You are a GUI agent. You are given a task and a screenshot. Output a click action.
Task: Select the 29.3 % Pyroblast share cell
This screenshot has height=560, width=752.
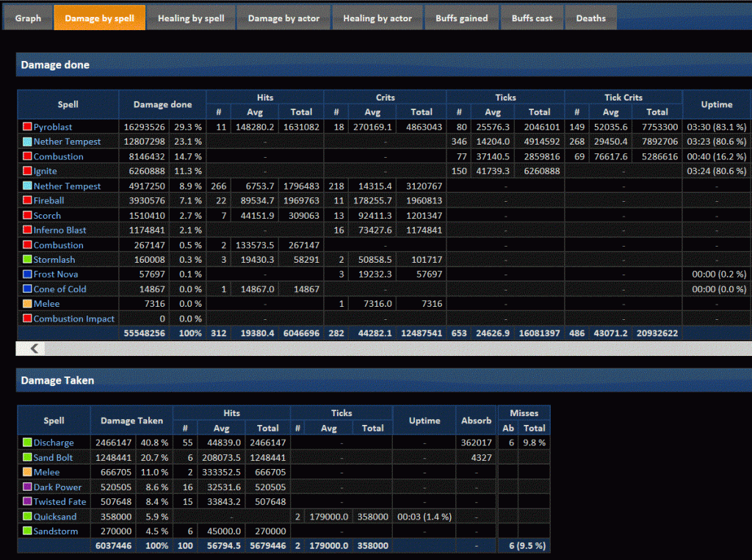[188, 127]
